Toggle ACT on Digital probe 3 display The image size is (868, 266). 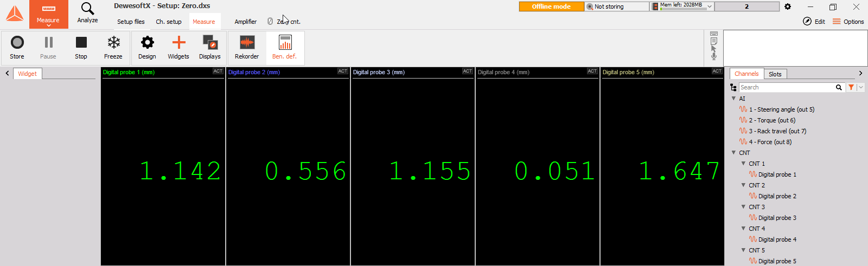point(468,72)
